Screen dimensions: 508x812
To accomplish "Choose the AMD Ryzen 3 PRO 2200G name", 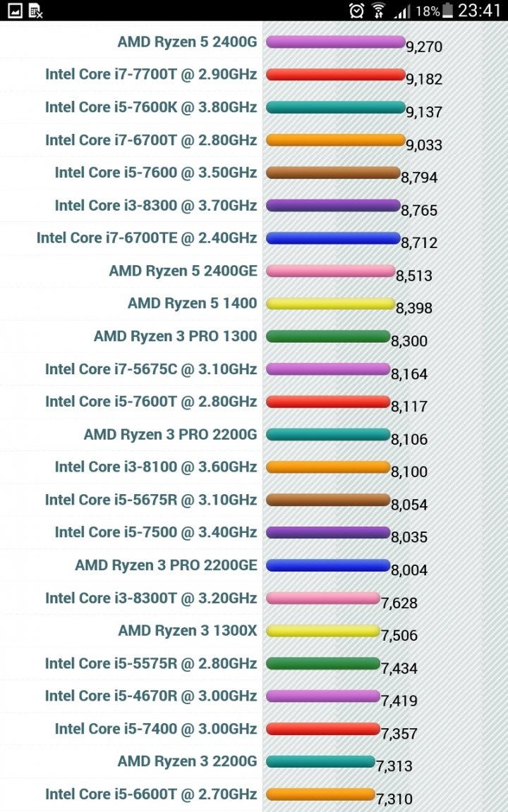I will point(171,434).
